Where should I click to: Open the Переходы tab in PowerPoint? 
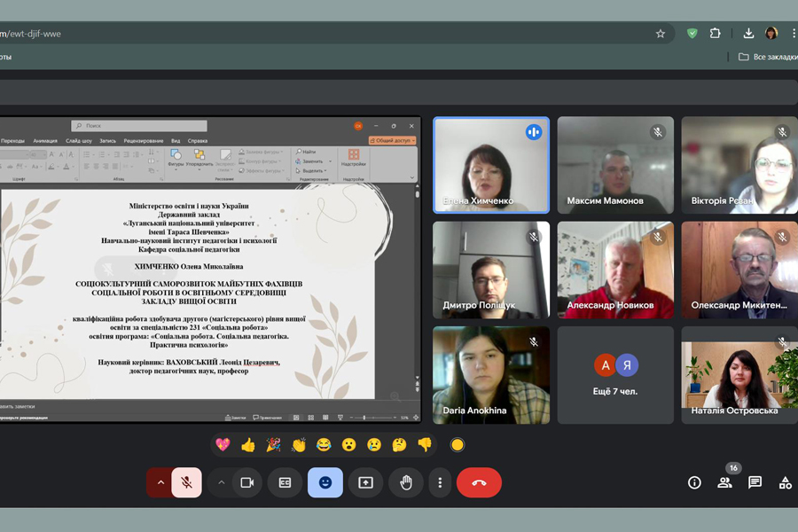tap(12, 141)
